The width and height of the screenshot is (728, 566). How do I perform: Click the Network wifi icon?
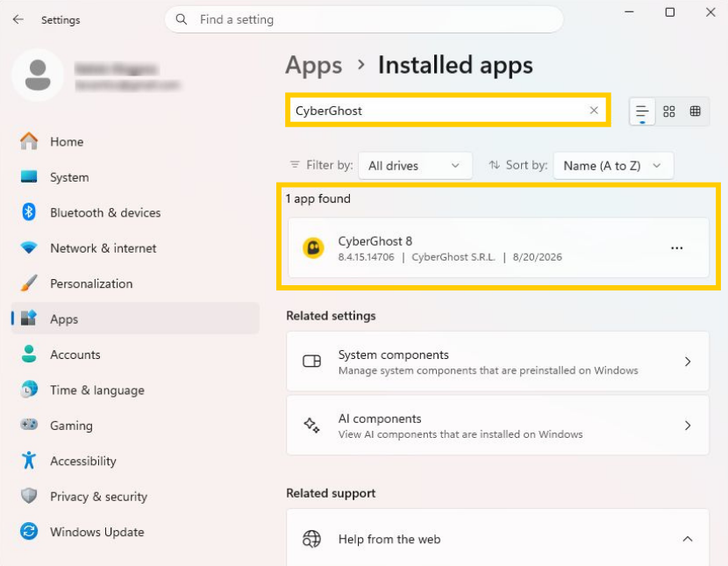[x=29, y=247]
